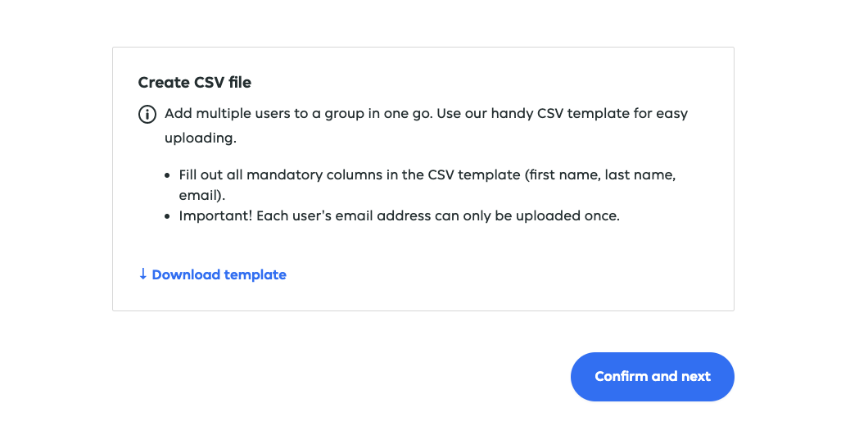Screen dimensions: 868x426
Task: Click the info circle icon
Action: [x=147, y=114]
